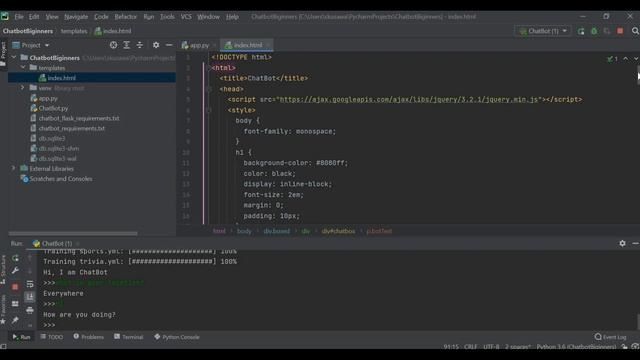Image resolution: width=640 pixels, height=360 pixels.
Task: Fold the style tag in editor gutter
Action: click(209, 110)
